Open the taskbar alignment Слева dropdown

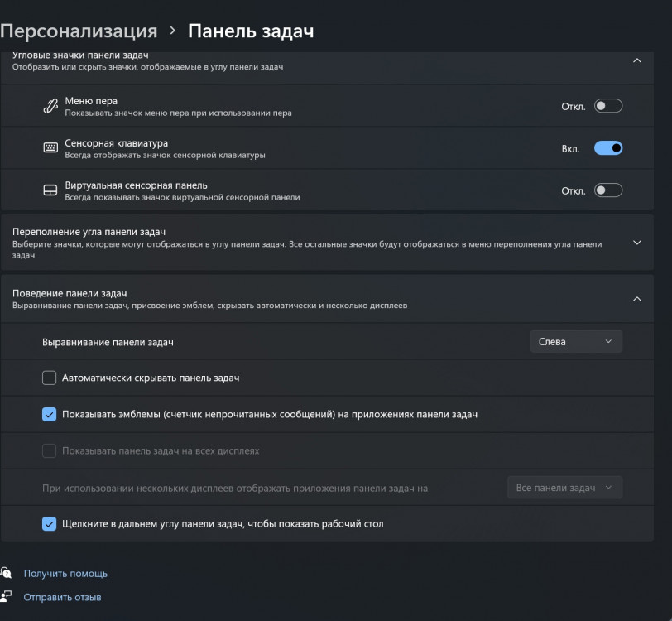pos(575,341)
